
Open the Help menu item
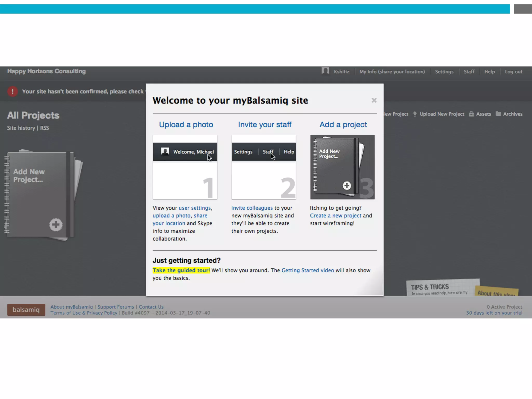pos(489,72)
